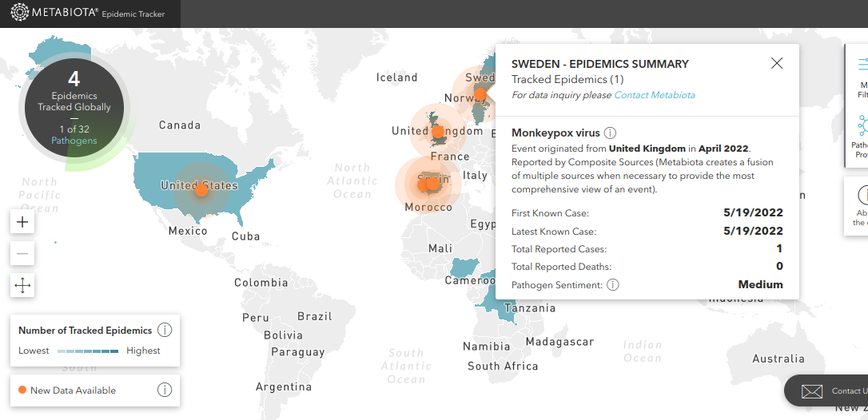Click the Peru map label
Image resolution: width=868 pixels, height=420 pixels.
click(256, 318)
